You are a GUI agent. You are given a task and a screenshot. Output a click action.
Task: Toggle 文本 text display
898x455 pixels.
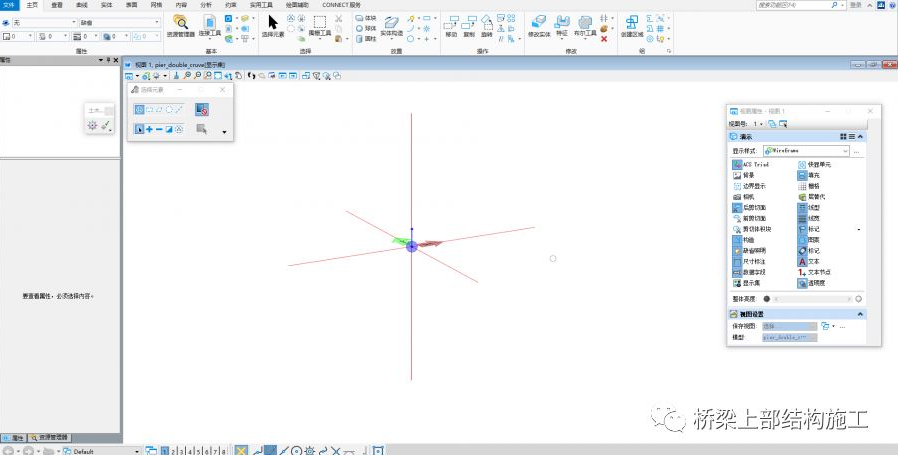[809, 261]
